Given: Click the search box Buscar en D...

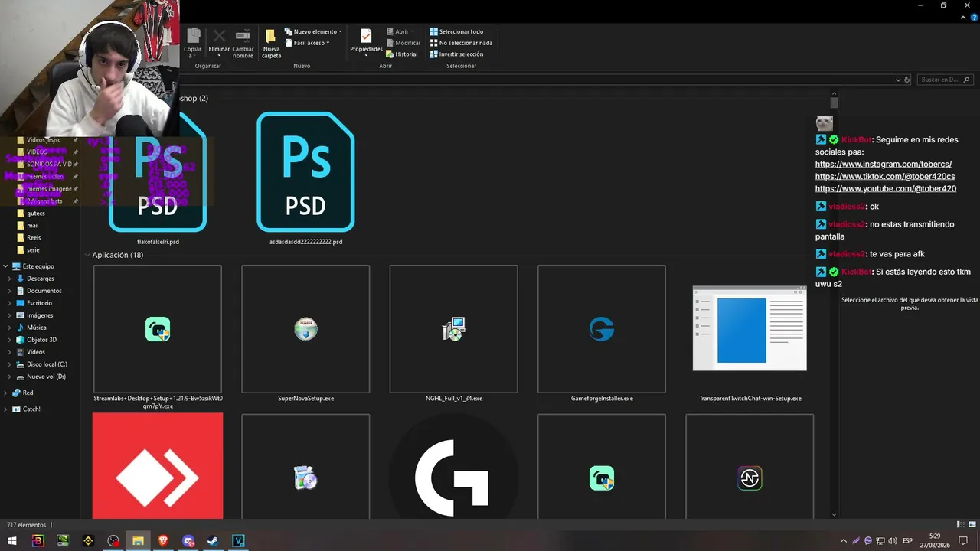Looking at the screenshot, I should 945,80.
